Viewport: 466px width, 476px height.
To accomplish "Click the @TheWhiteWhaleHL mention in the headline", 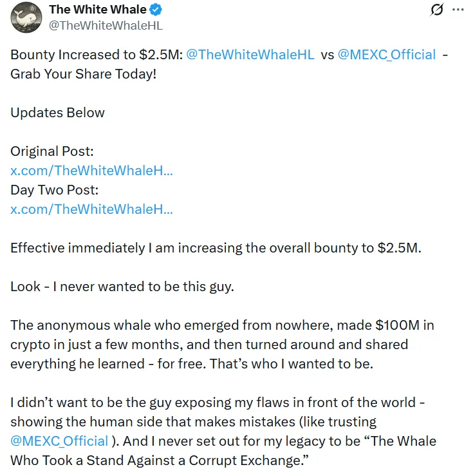I will coord(250,55).
